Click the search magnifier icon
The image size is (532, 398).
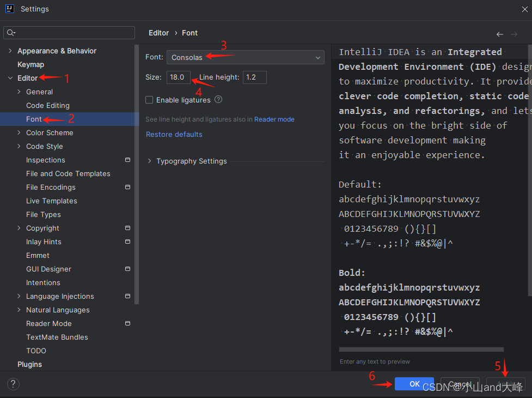pyautogui.click(x=10, y=33)
